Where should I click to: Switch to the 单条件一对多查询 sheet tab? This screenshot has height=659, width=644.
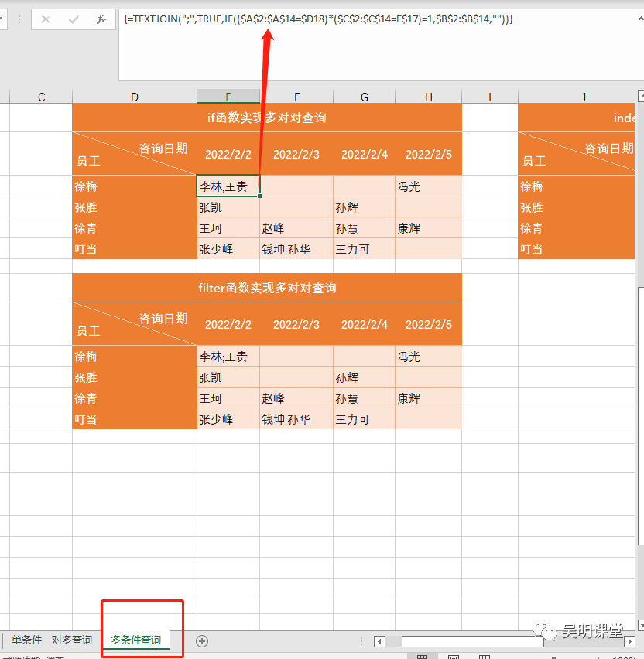click(51, 640)
